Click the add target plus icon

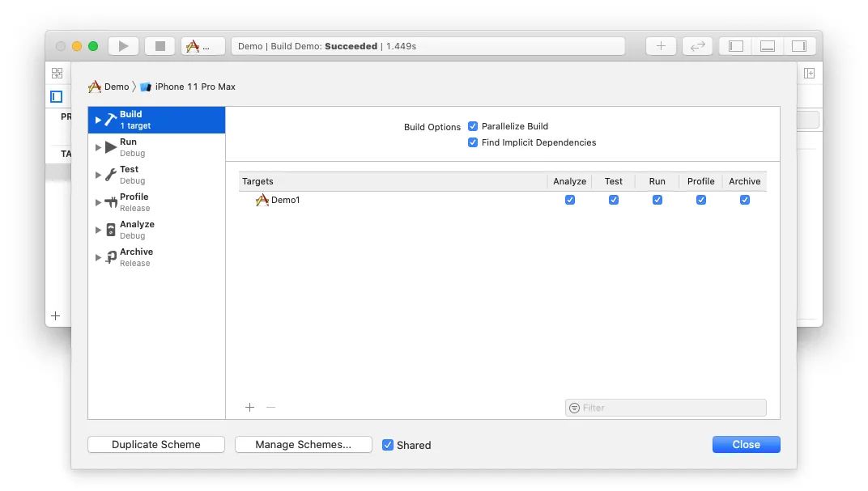coord(249,408)
